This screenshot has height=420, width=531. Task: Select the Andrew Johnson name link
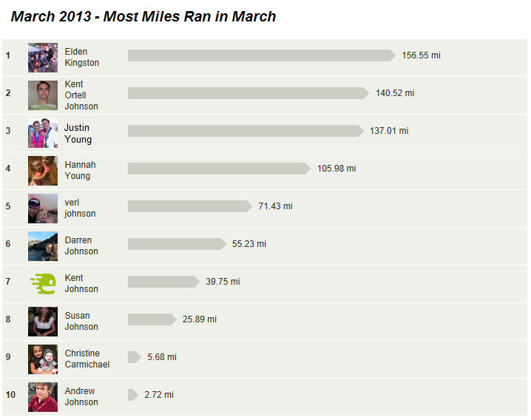[81, 396]
